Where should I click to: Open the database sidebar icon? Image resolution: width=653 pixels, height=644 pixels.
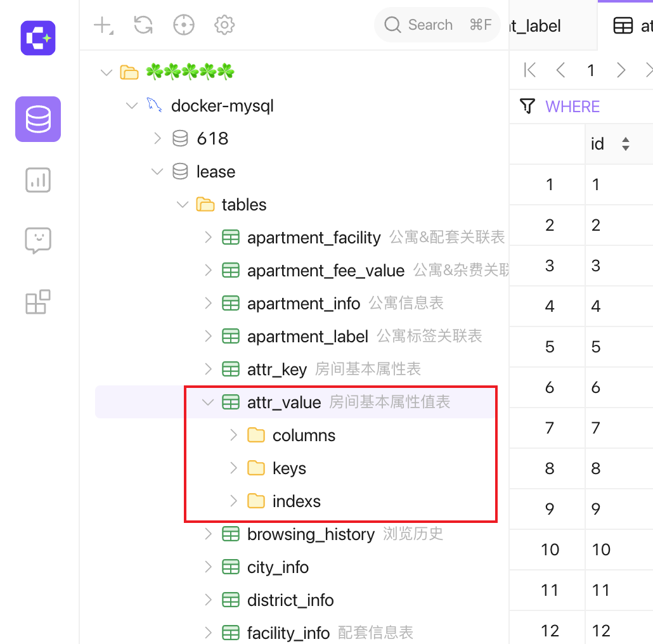click(38, 119)
